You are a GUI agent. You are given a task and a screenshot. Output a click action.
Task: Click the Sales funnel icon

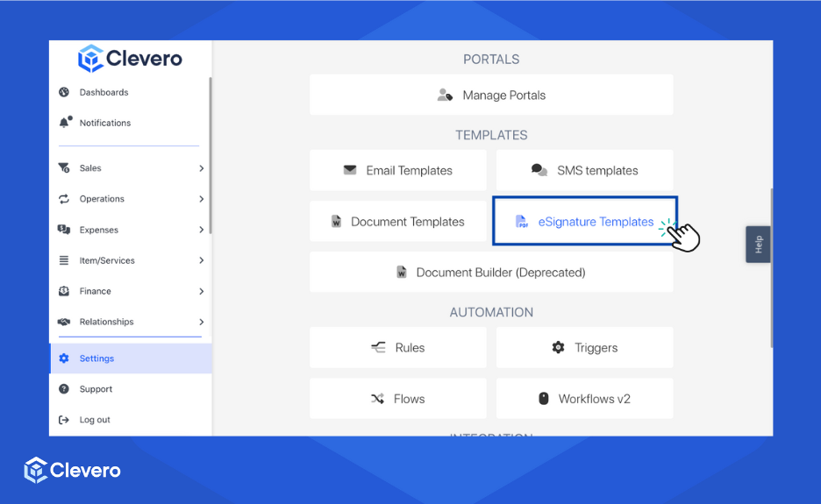click(64, 168)
